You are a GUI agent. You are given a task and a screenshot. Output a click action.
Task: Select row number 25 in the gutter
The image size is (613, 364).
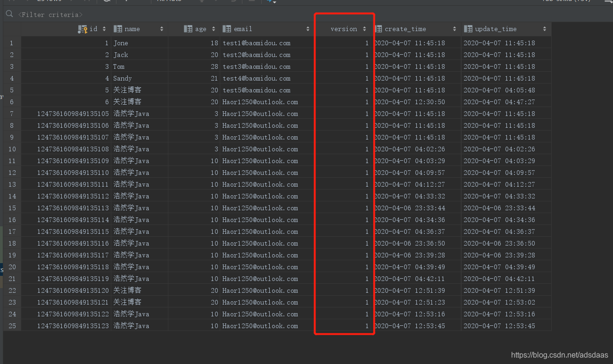12,326
